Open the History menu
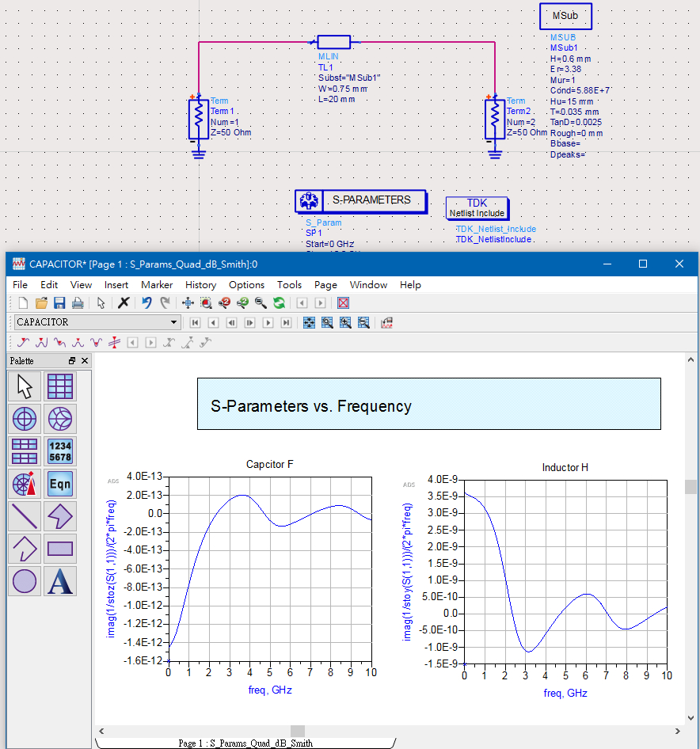Image resolution: width=700 pixels, height=749 pixels. 200,284
